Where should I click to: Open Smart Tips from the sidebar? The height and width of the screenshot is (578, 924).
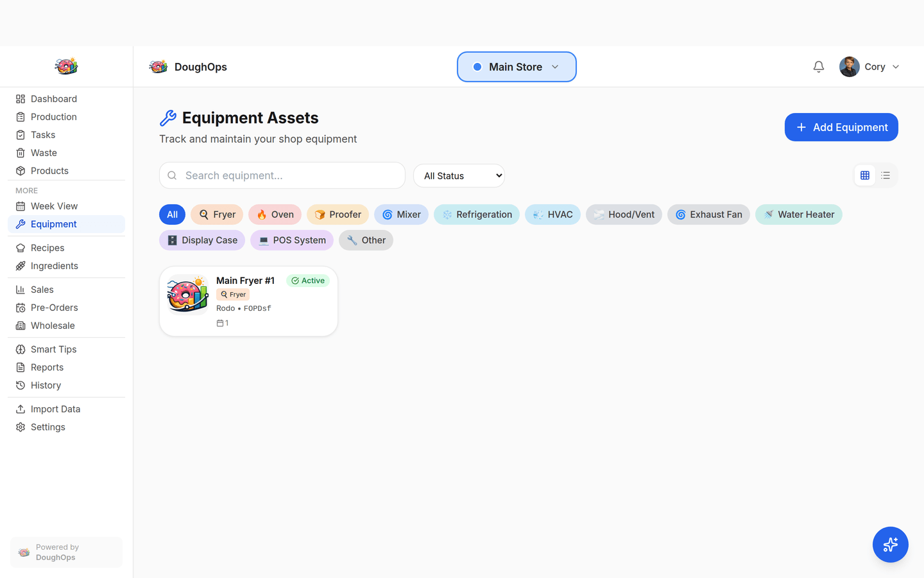tap(53, 349)
